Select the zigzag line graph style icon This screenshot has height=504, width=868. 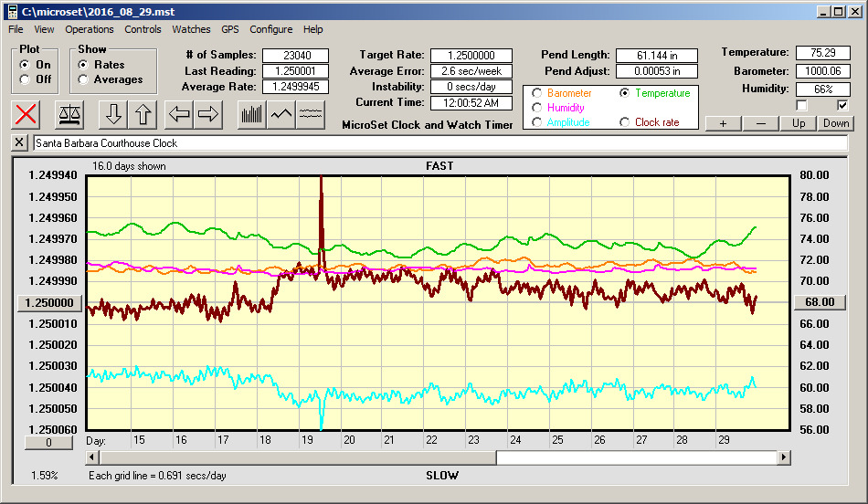[x=281, y=114]
